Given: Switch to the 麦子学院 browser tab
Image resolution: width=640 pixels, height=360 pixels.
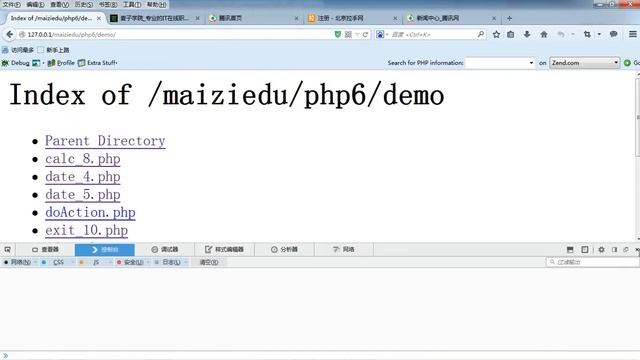Looking at the screenshot, I should click(155, 18).
